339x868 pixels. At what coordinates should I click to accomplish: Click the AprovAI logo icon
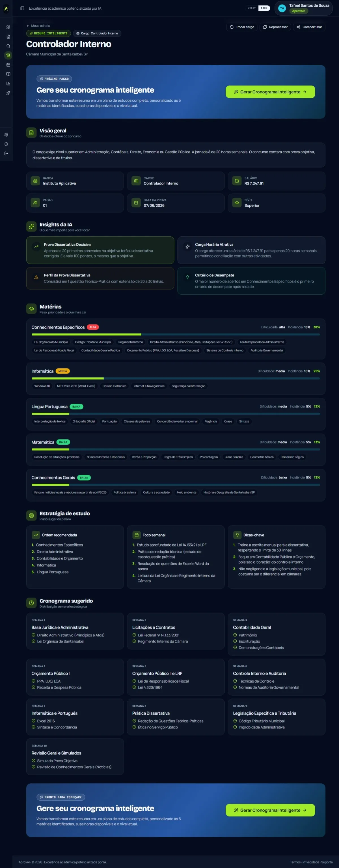(x=6, y=8)
